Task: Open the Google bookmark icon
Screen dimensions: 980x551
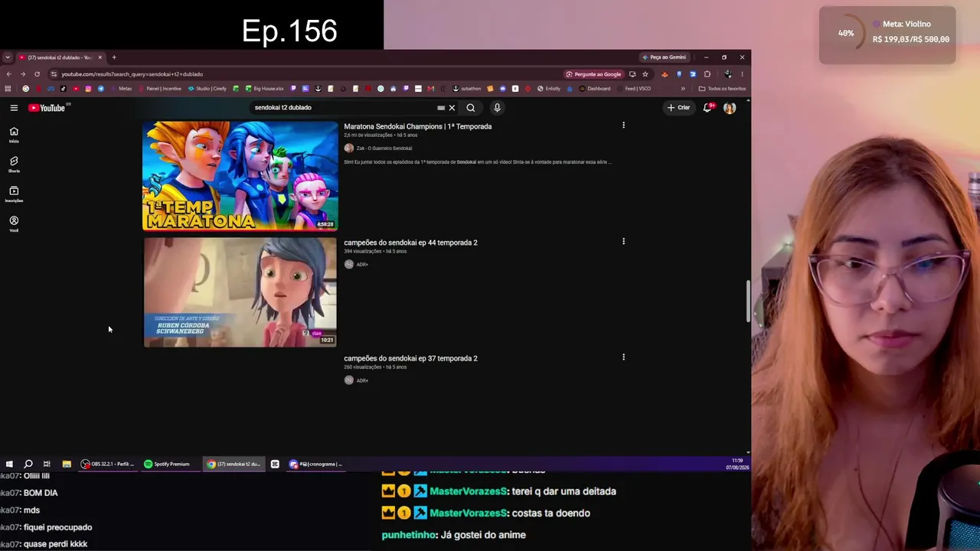Action: 26,89
